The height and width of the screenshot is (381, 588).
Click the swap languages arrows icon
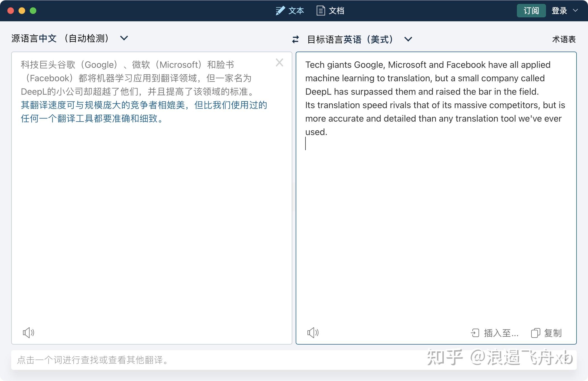[x=295, y=39]
